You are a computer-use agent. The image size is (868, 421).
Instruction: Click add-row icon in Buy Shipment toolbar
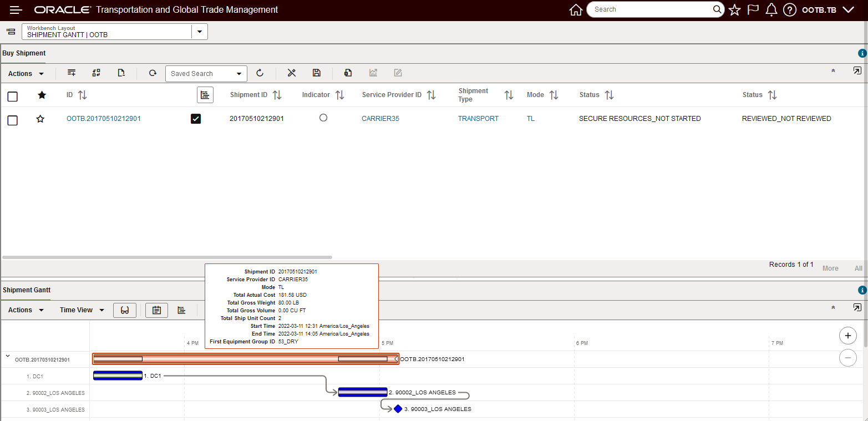[x=72, y=73]
